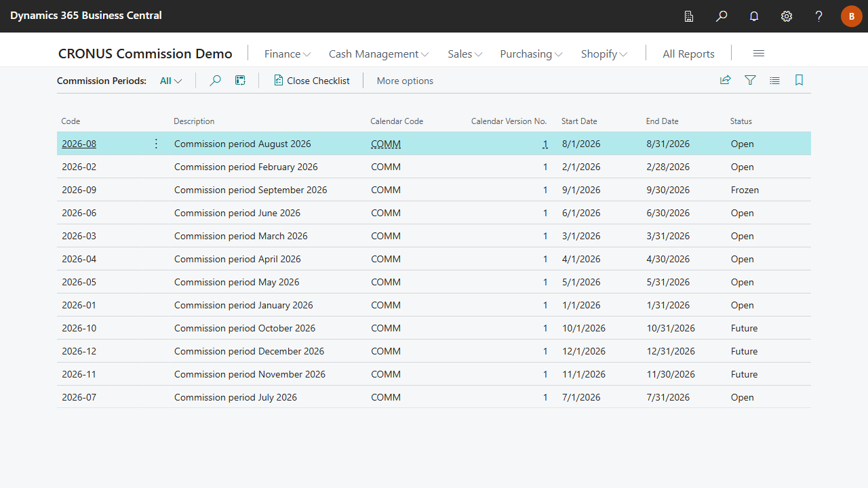
Task: Click the share icon above the list
Action: point(726,80)
